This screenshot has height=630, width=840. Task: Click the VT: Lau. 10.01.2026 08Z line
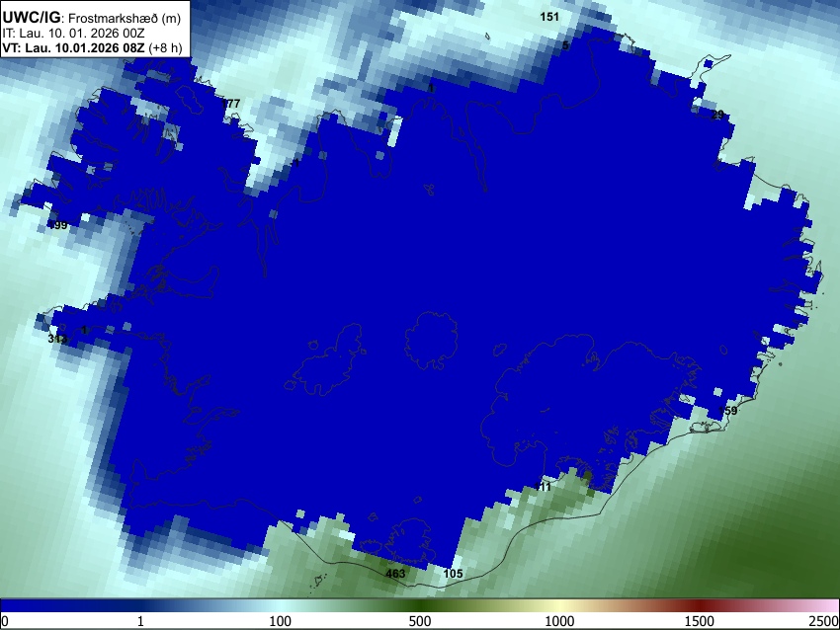point(73,47)
